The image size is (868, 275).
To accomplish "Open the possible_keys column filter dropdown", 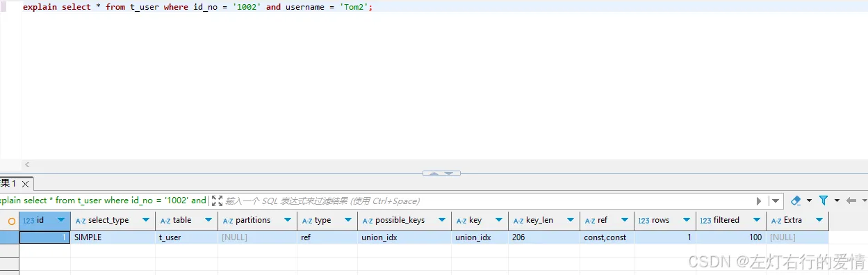I will pos(442,220).
